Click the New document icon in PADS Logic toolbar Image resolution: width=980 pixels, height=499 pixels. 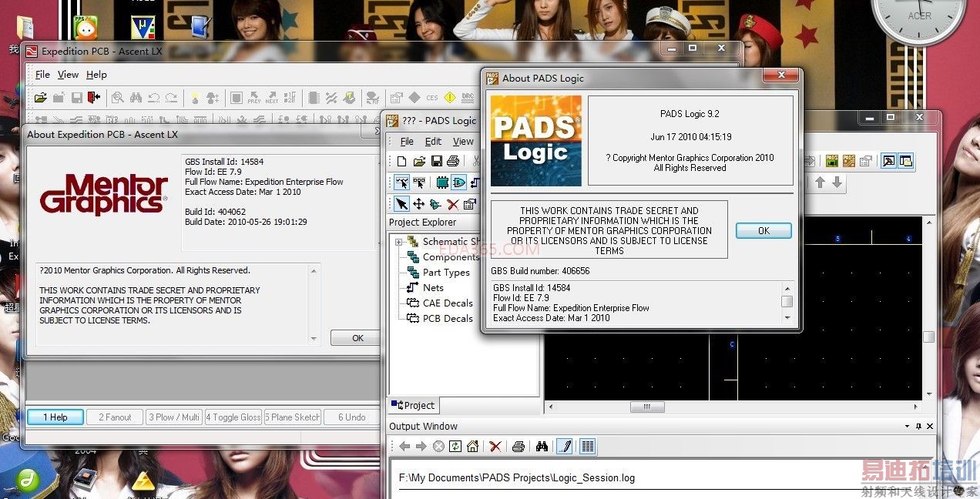pos(401,161)
